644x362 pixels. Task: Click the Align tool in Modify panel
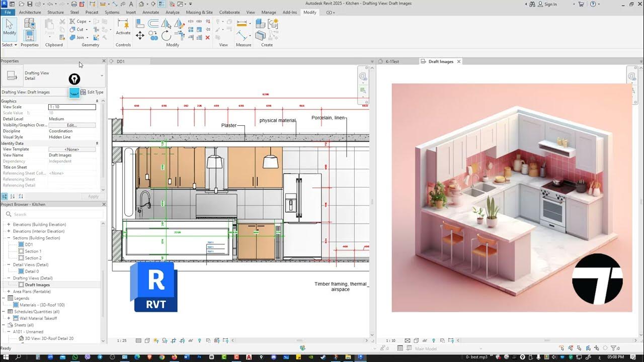[140, 23]
